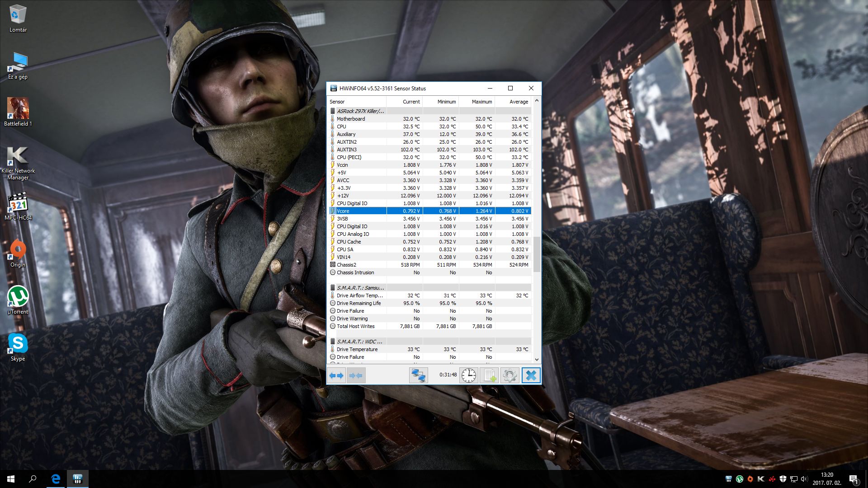Select the CPU Analog IO row
868x488 pixels.
click(429, 234)
